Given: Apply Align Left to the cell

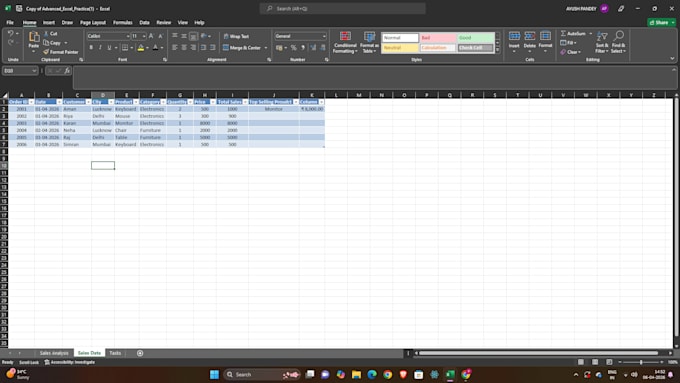Looking at the screenshot, I should click(x=175, y=47).
